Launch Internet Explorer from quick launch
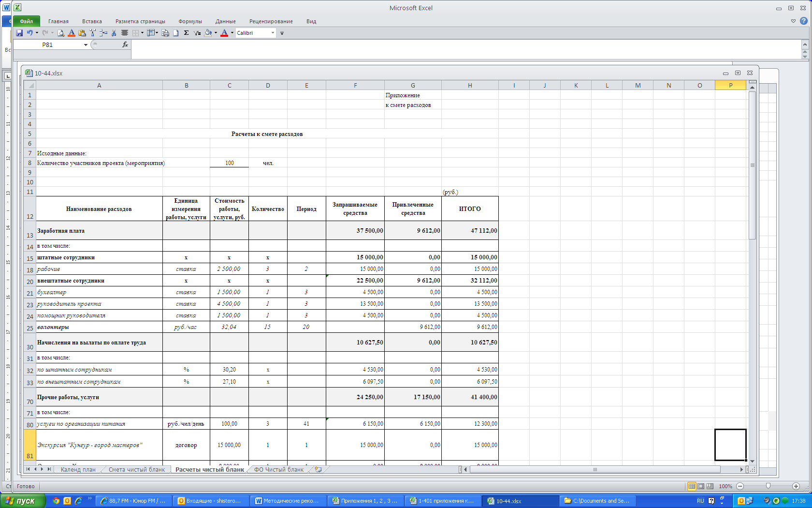This screenshot has height=508, width=812. click(78, 501)
